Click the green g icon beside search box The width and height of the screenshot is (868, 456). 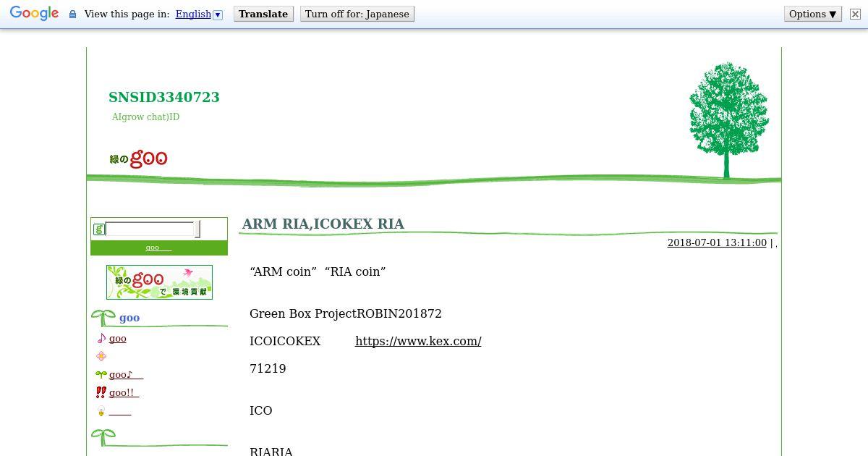pyautogui.click(x=99, y=229)
